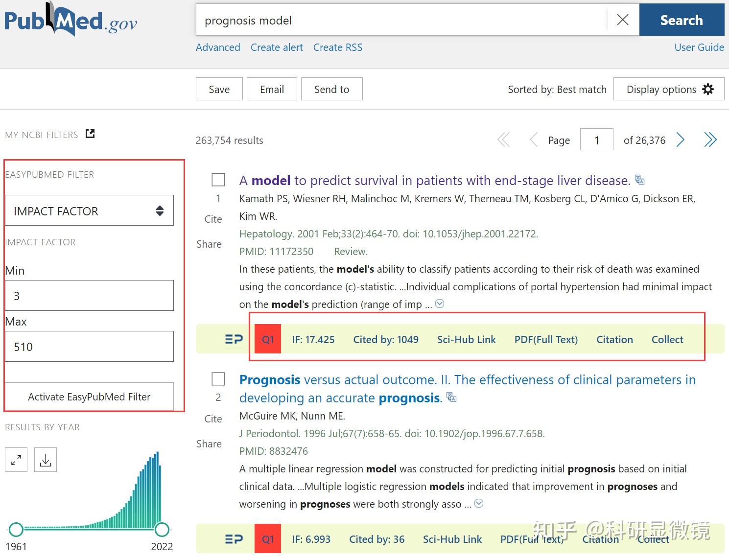
Task: Click the Q1 quartile badge on first result
Action: pos(267,338)
